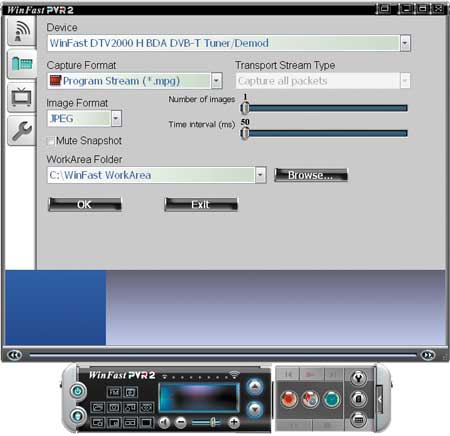Mute audio with the remote's speaker icon
The height and width of the screenshot is (436, 450).
(164, 423)
